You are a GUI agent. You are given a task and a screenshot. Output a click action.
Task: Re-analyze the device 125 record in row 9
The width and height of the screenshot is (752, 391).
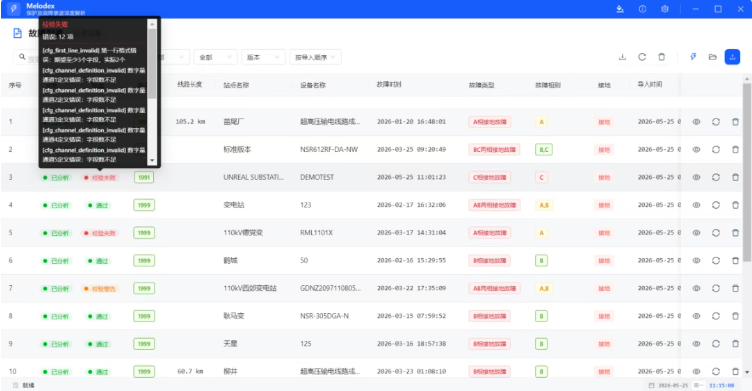716,344
